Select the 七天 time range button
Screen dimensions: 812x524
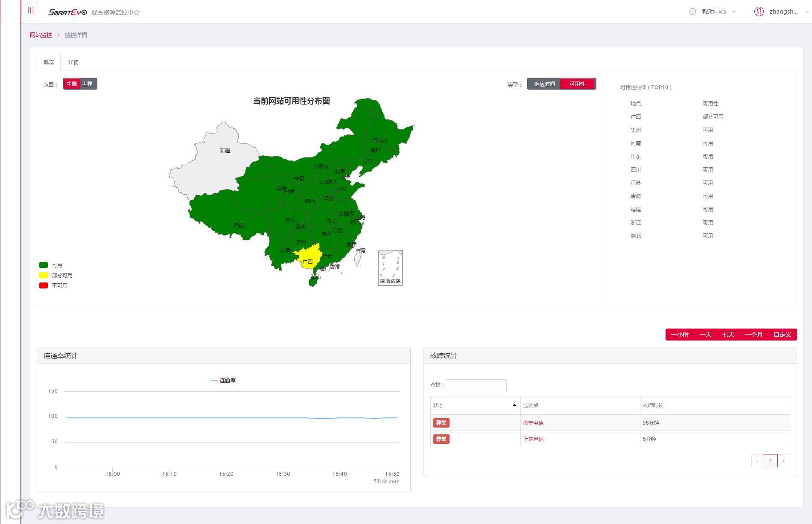click(x=728, y=335)
